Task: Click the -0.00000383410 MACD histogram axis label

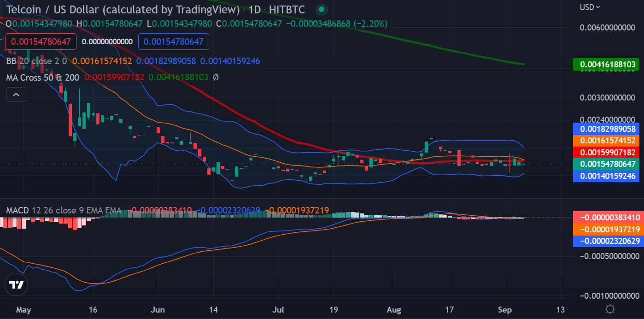Action: tap(608, 217)
